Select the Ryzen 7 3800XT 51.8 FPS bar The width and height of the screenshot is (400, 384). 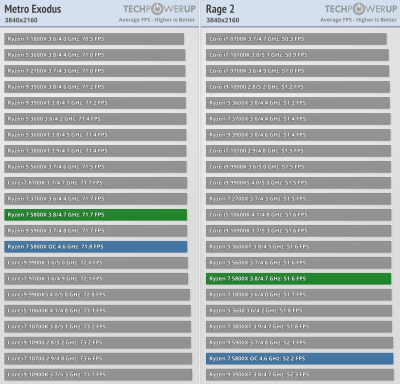(x=299, y=327)
